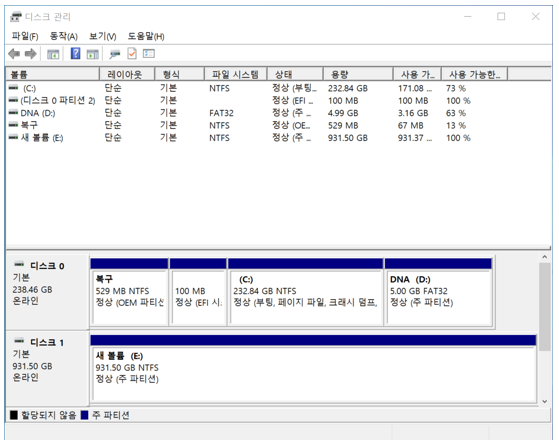Click the 디스크 1 disk icon
The width and height of the screenshot is (559, 445).
tap(19, 341)
